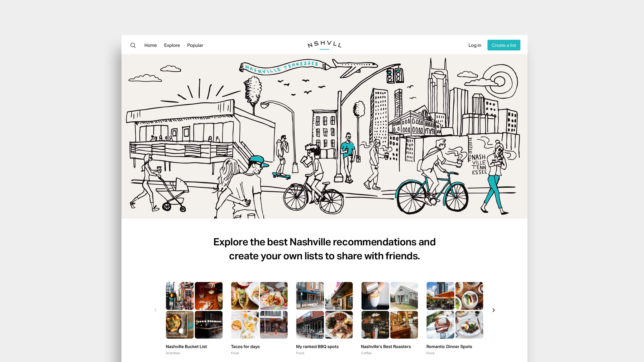
Task: Select the Home menu item
Action: pyautogui.click(x=151, y=45)
